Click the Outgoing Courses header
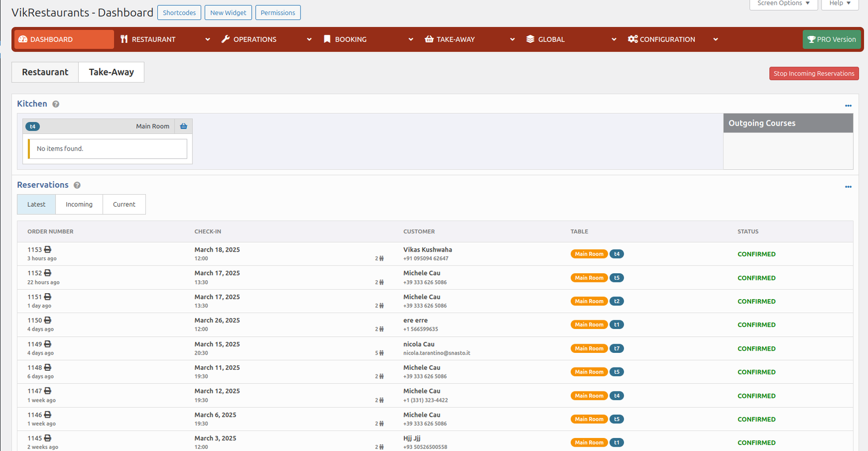Screen dimensions: 868x451 (x=788, y=123)
